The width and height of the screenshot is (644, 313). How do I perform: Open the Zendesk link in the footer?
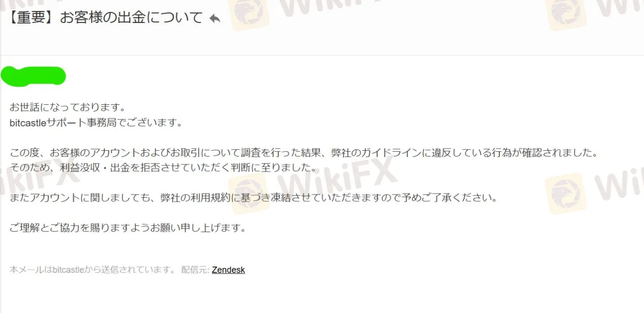(x=228, y=270)
